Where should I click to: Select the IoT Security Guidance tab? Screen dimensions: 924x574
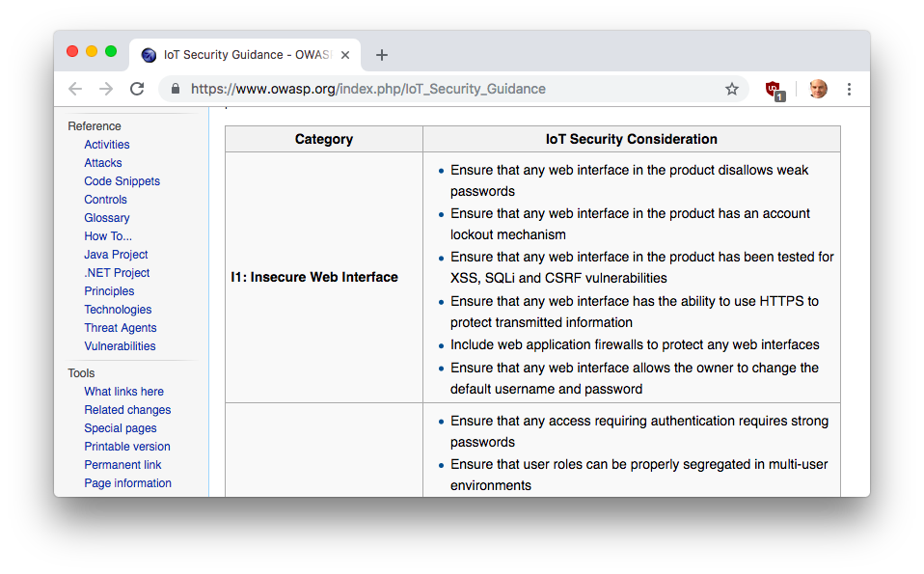click(245, 55)
